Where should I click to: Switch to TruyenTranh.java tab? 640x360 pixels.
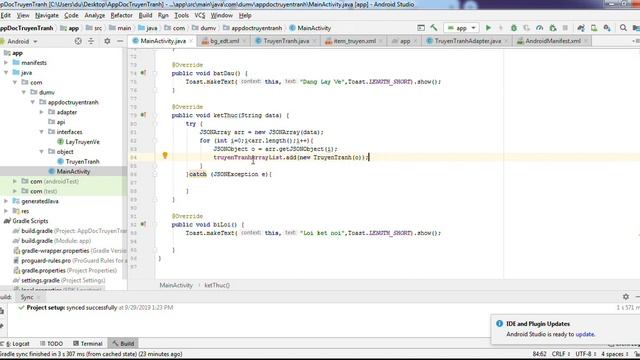(286, 41)
